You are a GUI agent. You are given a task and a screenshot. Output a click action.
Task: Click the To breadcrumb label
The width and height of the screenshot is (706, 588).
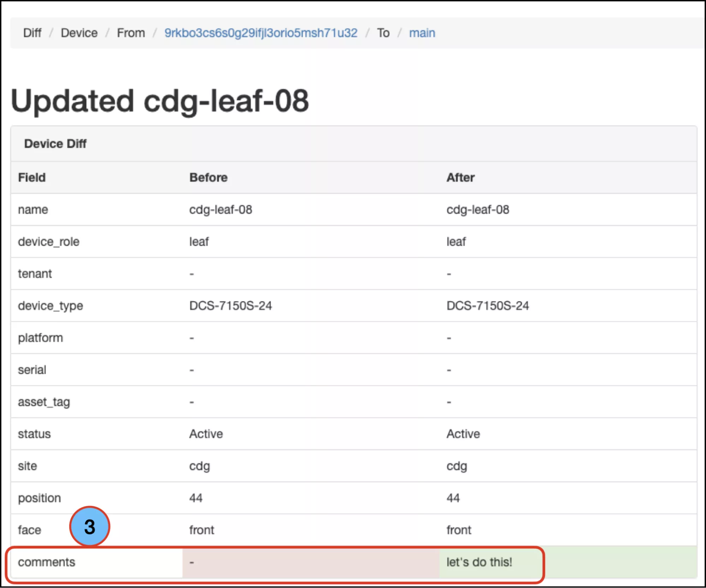coord(383,33)
